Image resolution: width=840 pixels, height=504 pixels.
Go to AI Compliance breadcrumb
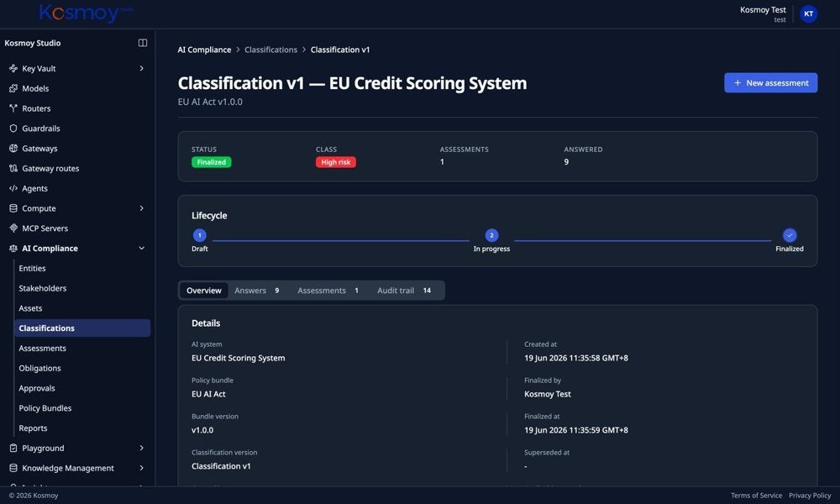(x=204, y=50)
